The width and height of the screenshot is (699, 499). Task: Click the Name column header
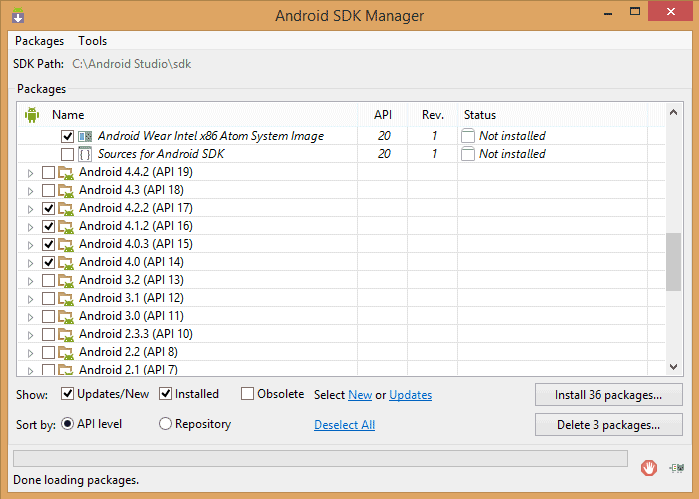(188, 115)
